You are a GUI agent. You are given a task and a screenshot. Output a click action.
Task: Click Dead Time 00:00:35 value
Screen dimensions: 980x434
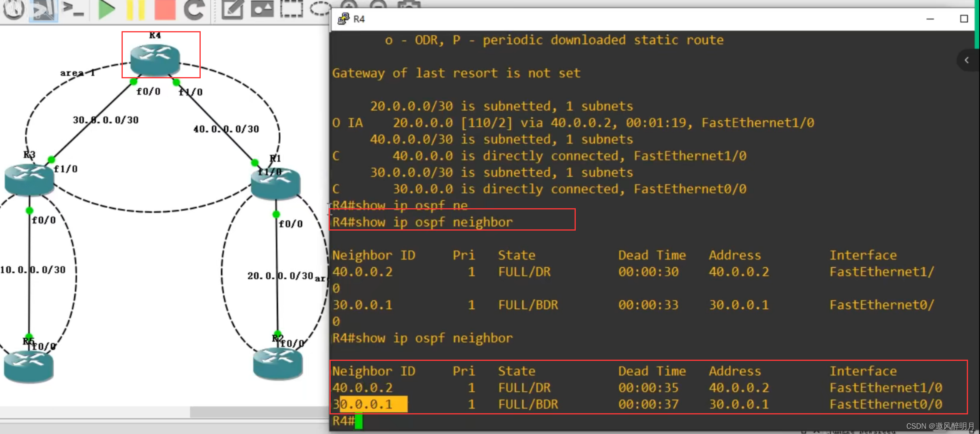coord(649,388)
